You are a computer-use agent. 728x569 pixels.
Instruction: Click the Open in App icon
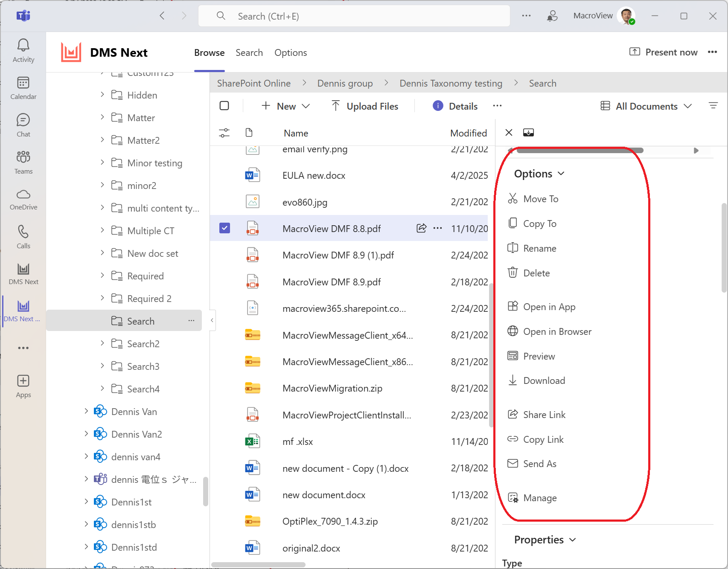[x=513, y=306]
